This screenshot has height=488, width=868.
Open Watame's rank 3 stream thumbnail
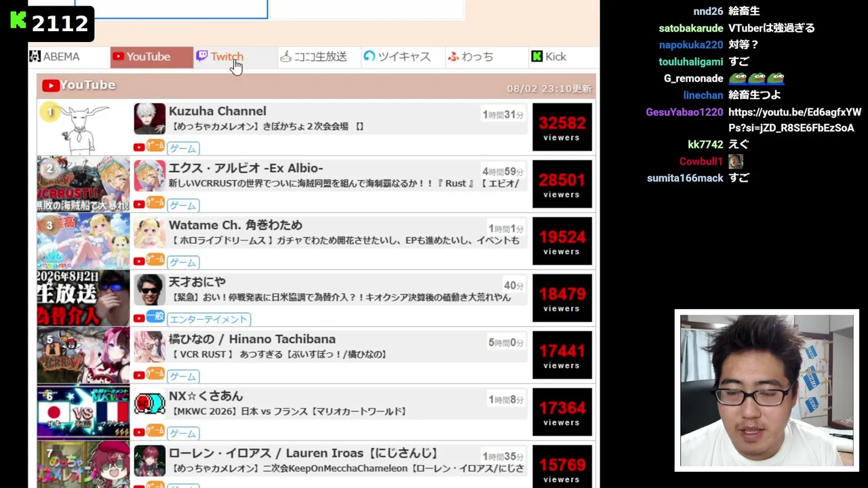click(x=83, y=242)
